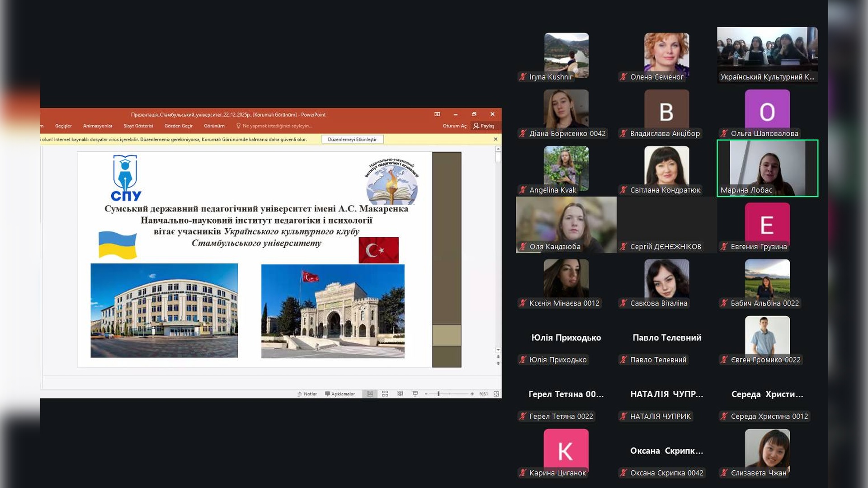Open ribbon display options icon

[437, 114]
